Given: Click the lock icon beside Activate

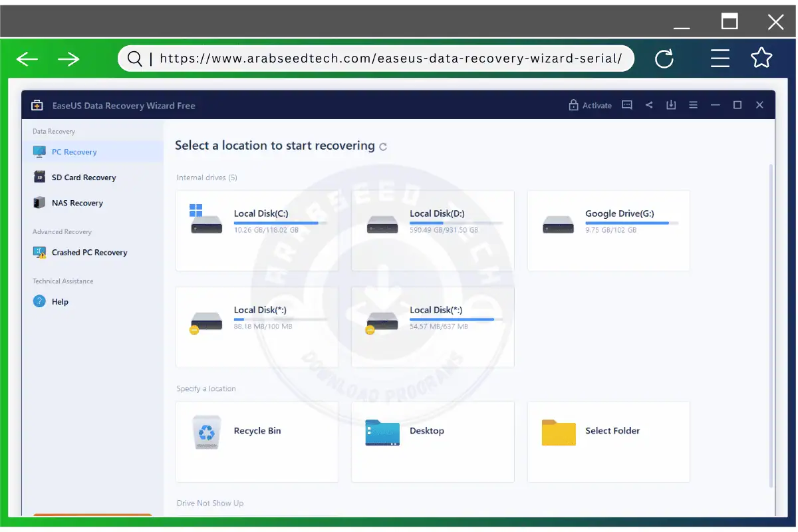Looking at the screenshot, I should pos(573,104).
